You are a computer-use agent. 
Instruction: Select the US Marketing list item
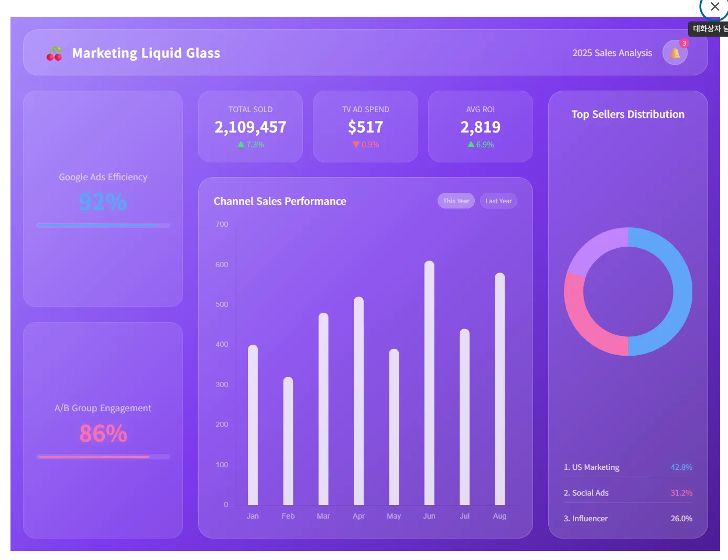(x=627, y=467)
